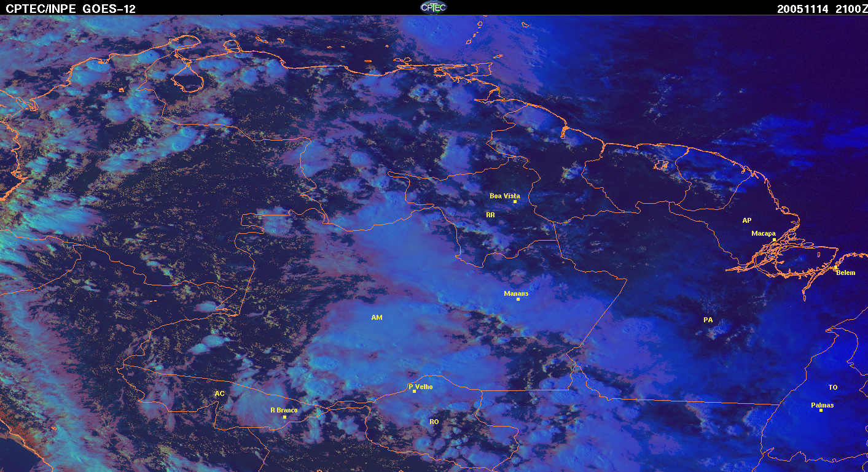This screenshot has height=472, width=868.
Task: Click the P Velho yellow city marker
Action: (x=415, y=391)
